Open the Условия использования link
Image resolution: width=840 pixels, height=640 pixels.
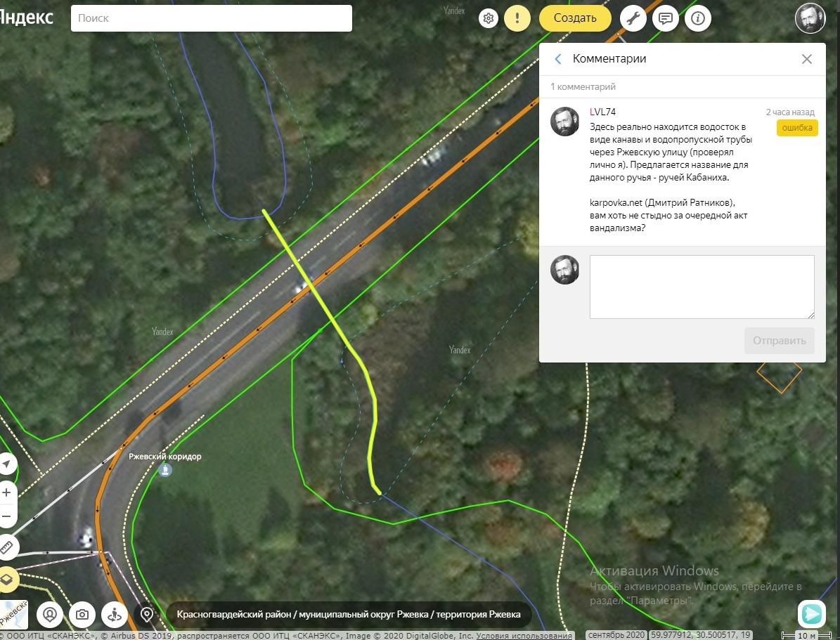pyautogui.click(x=524, y=635)
